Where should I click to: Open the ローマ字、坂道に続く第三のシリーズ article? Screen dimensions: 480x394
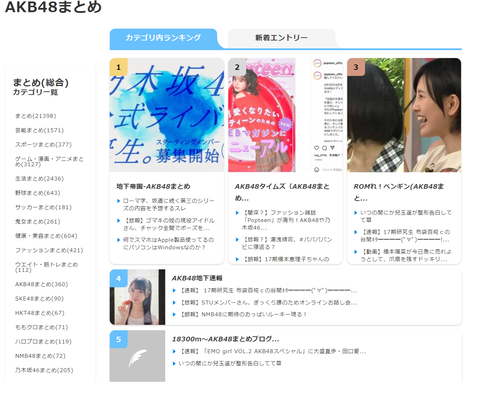tap(169, 204)
